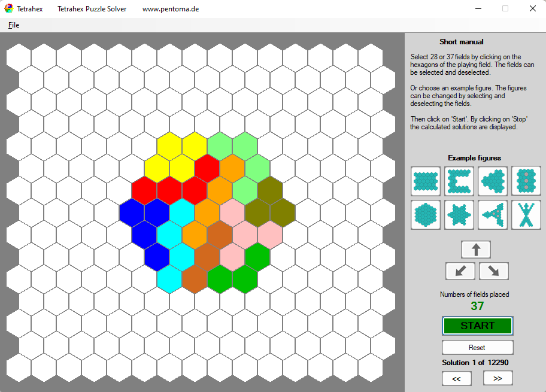Screen dimensions: 546x392
Task: Click the green START button
Action: [x=477, y=326]
